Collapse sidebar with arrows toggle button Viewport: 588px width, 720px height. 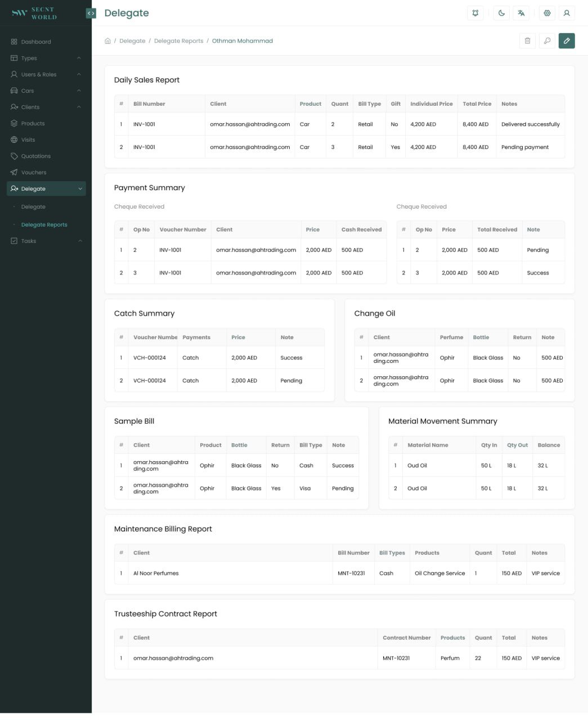(x=91, y=13)
